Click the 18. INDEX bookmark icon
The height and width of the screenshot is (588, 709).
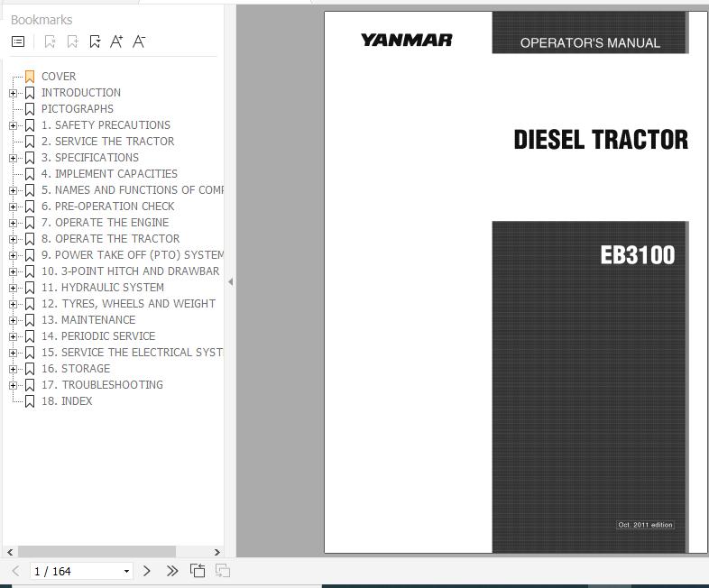(x=30, y=401)
